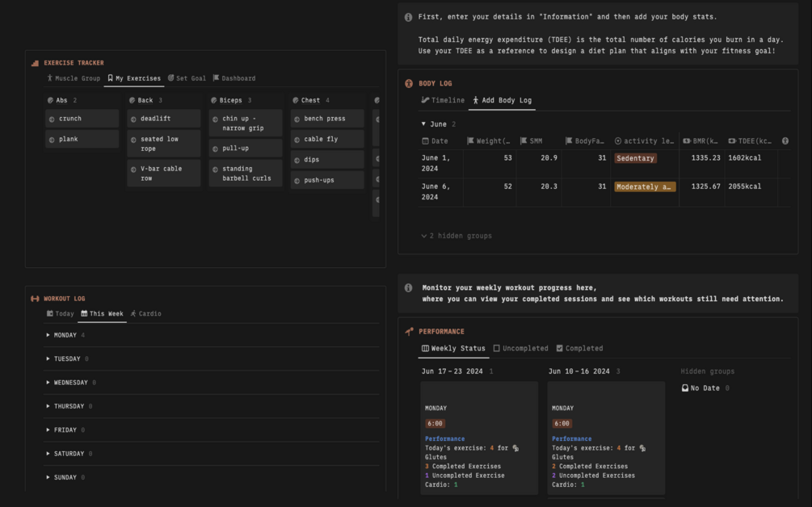Open the Uncompleted checkbox view
This screenshot has width=812, height=507.
pos(520,349)
